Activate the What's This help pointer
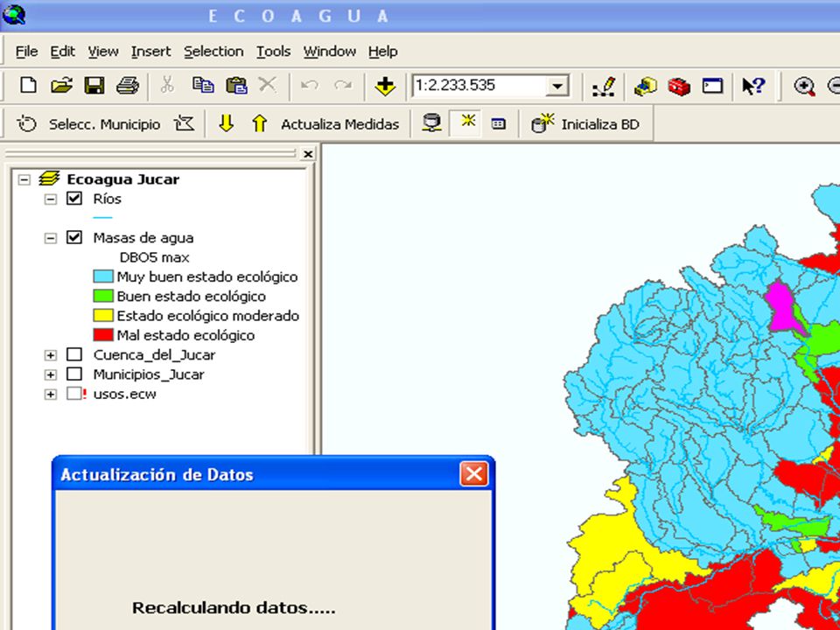 (753, 86)
